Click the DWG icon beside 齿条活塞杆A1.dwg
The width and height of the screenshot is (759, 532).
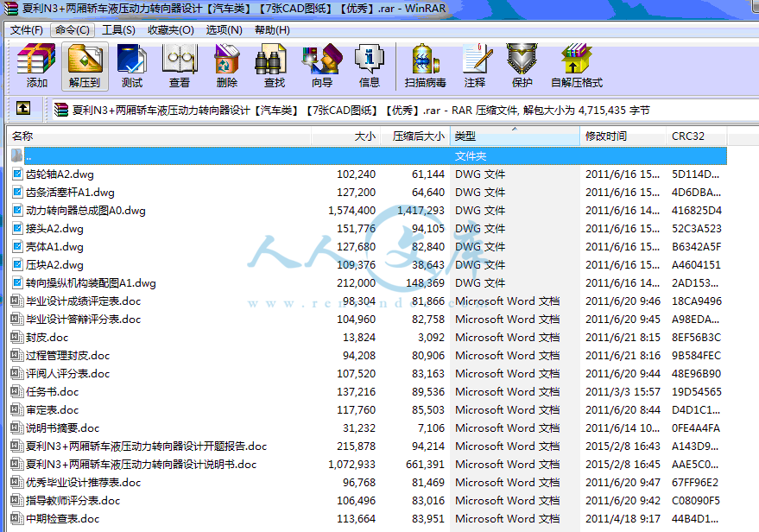(x=17, y=193)
